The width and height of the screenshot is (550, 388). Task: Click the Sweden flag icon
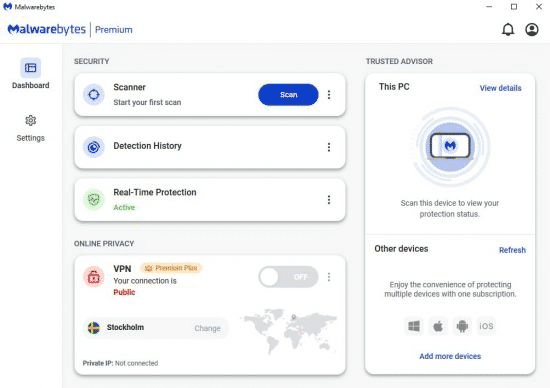coord(94,328)
